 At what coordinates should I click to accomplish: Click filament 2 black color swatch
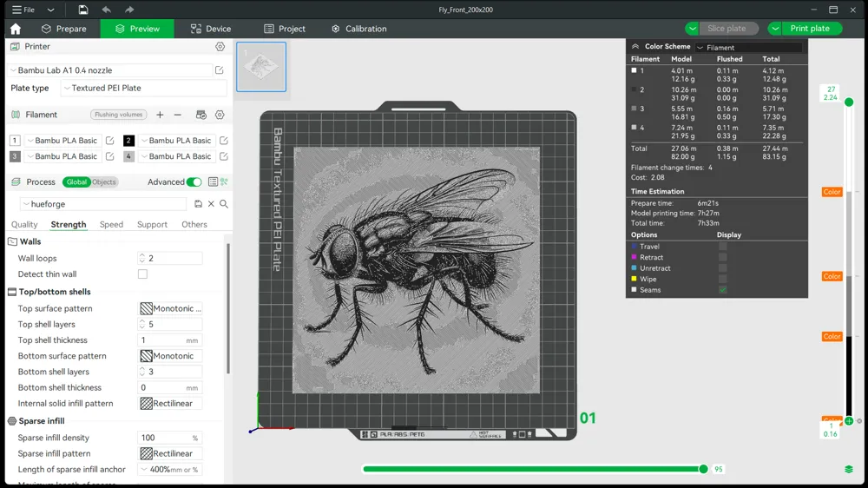128,141
